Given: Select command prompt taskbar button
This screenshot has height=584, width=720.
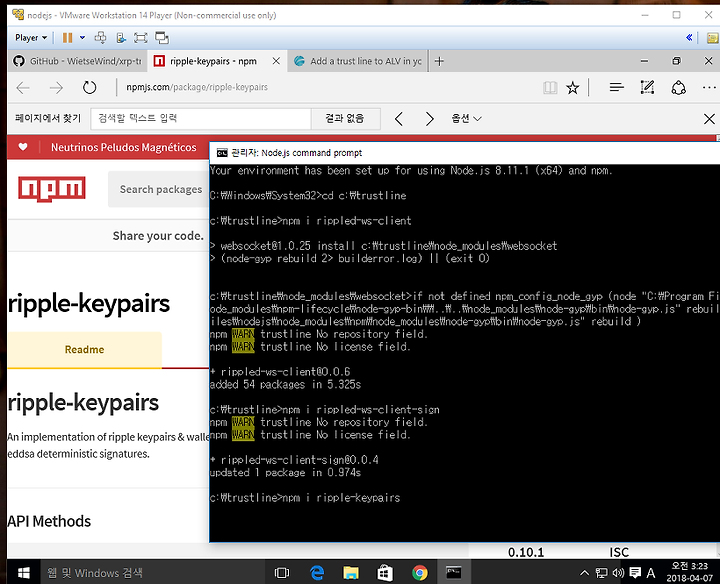Looking at the screenshot, I should 454,573.
